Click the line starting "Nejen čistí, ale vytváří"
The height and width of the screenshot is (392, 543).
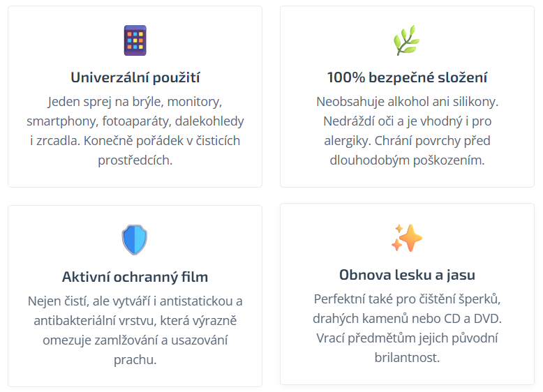tap(135, 301)
